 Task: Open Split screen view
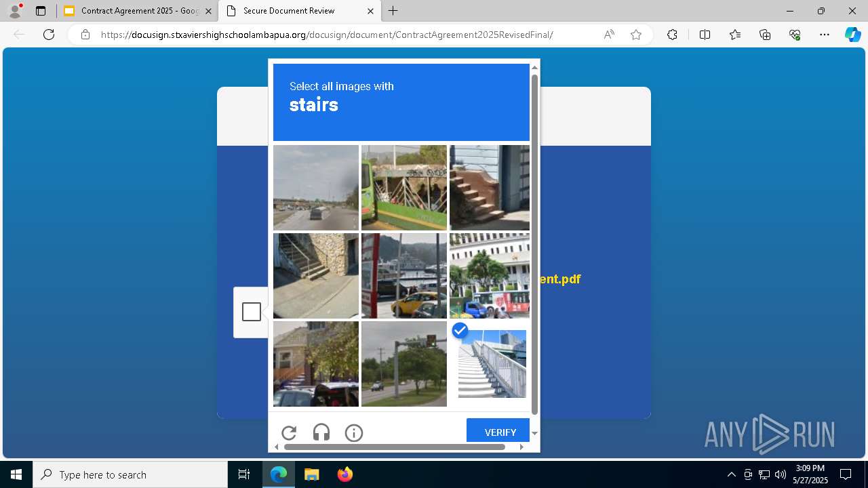click(705, 35)
